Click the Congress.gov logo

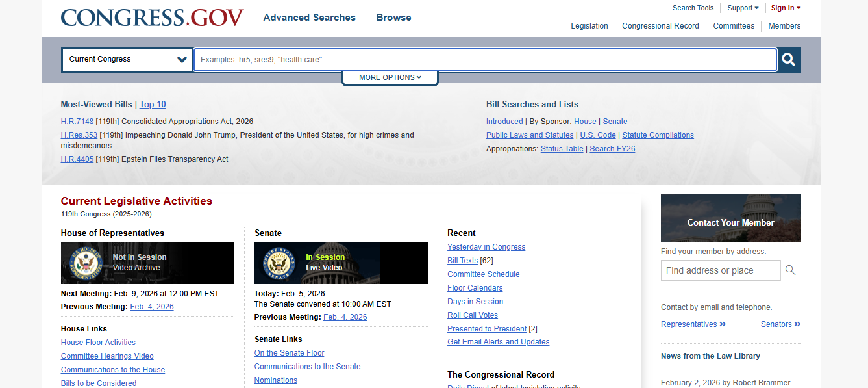coord(152,18)
